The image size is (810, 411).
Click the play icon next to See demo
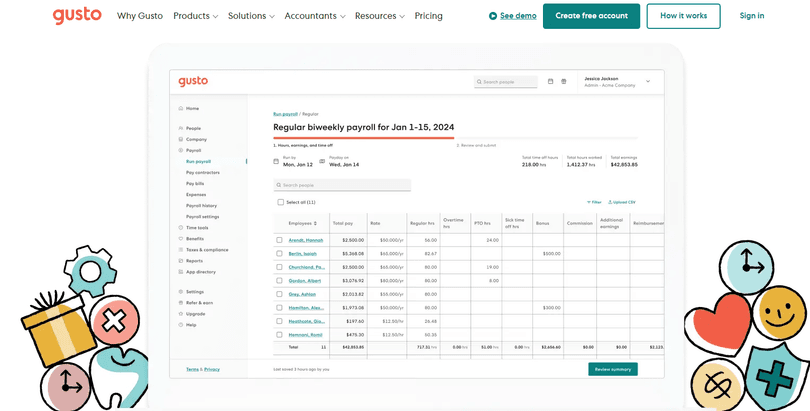[x=493, y=16]
